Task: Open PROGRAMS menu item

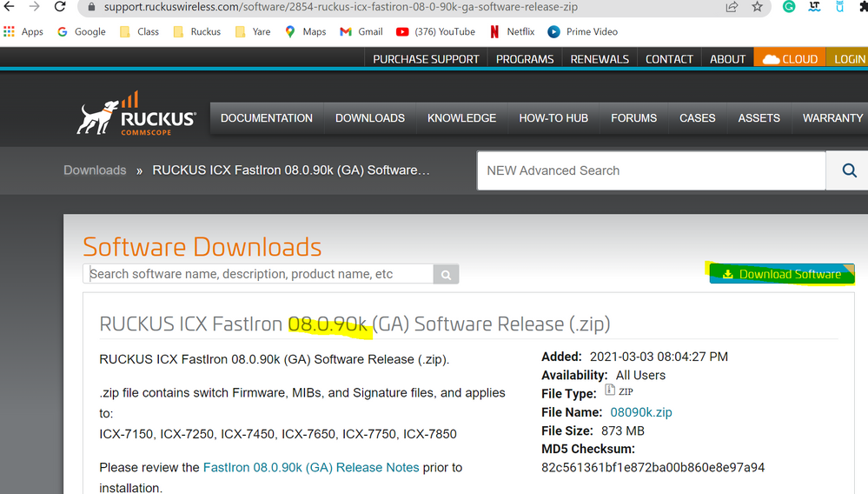Action: pyautogui.click(x=525, y=58)
